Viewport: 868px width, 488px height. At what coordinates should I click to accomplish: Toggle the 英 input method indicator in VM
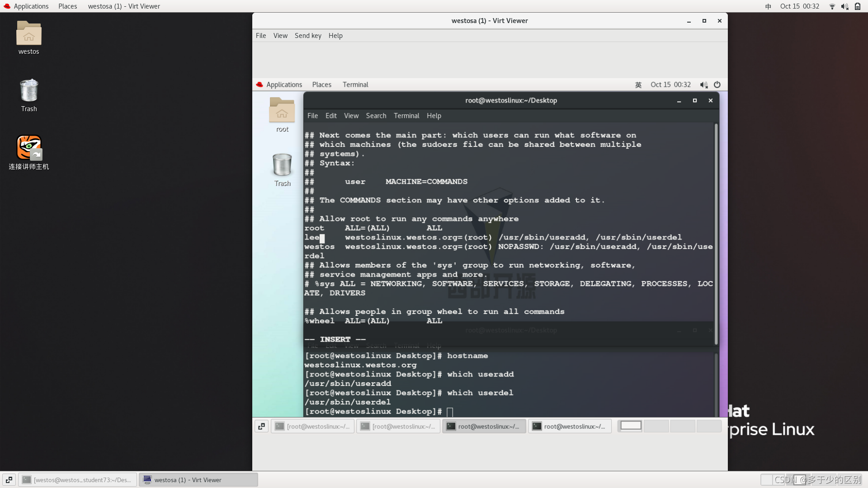(638, 84)
